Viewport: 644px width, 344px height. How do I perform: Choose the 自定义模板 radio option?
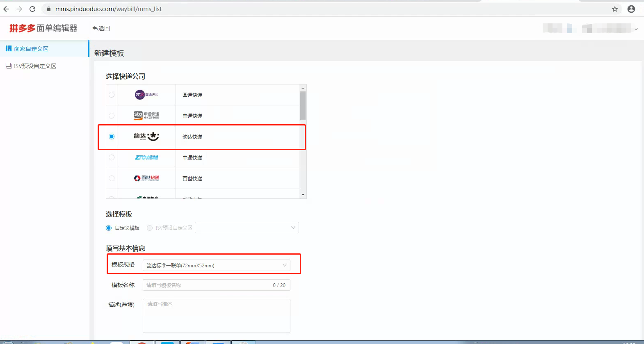click(x=109, y=228)
